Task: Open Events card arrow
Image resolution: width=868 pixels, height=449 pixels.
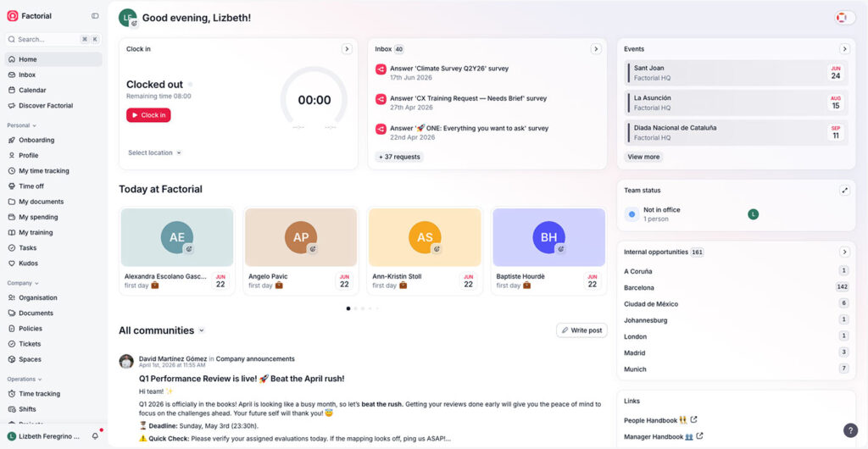Action: click(x=844, y=49)
